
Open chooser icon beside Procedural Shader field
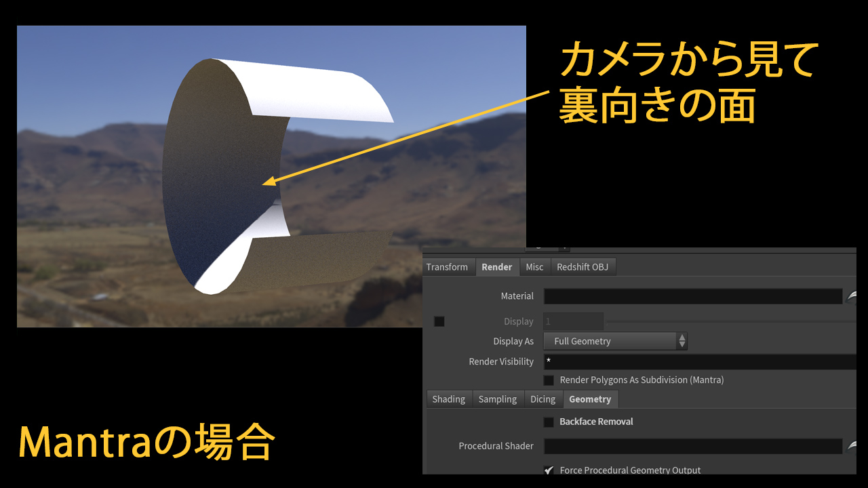[852, 446]
